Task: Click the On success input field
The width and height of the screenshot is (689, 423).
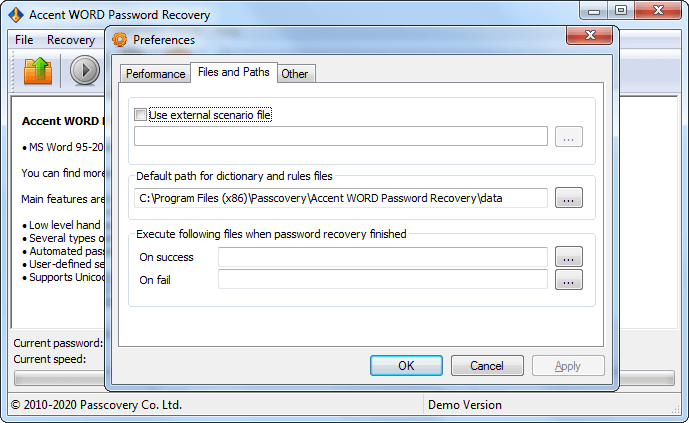Action: [383, 257]
